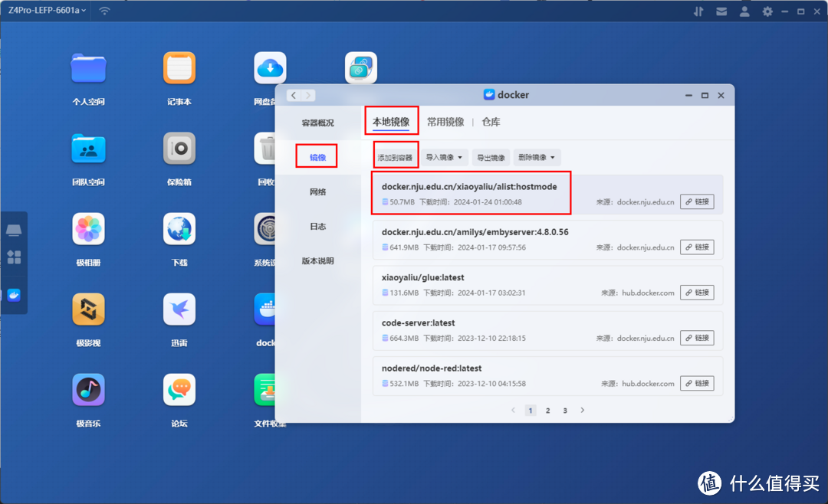Screen dimensions: 828x504
Task: Go forward using docker window forward arrow
Action: tap(308, 96)
